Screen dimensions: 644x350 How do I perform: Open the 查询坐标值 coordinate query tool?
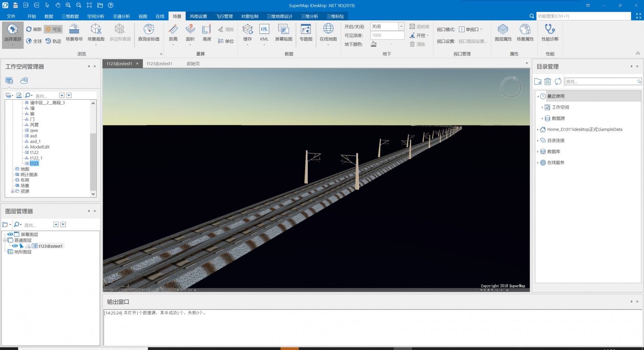(148, 30)
